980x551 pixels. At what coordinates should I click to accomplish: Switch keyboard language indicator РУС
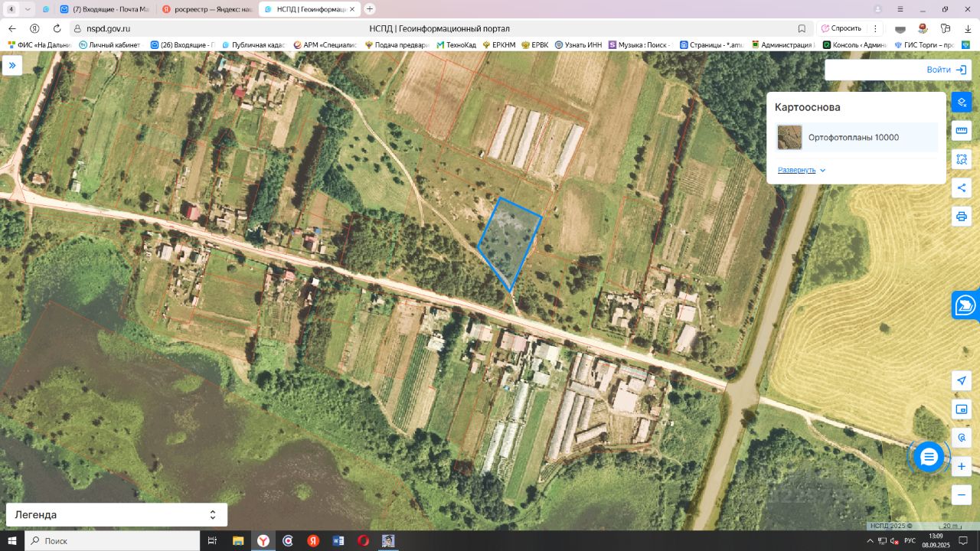(910, 541)
